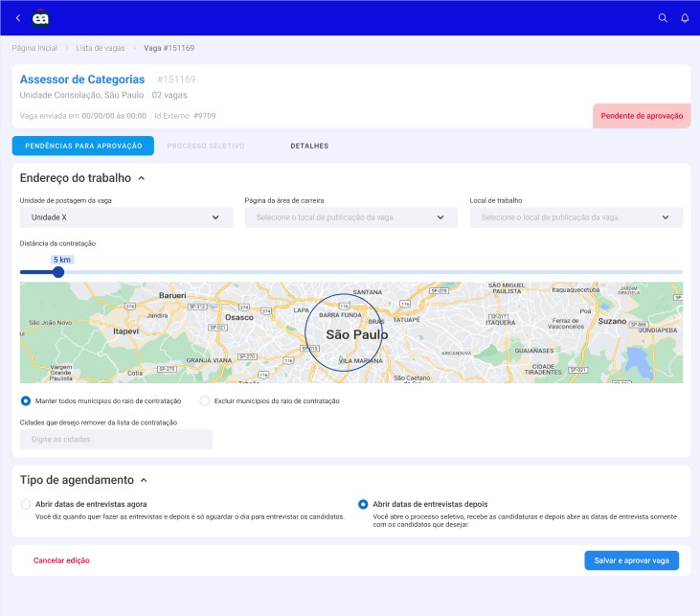Switch to Detalhes tab
700x616 pixels.
309,146
